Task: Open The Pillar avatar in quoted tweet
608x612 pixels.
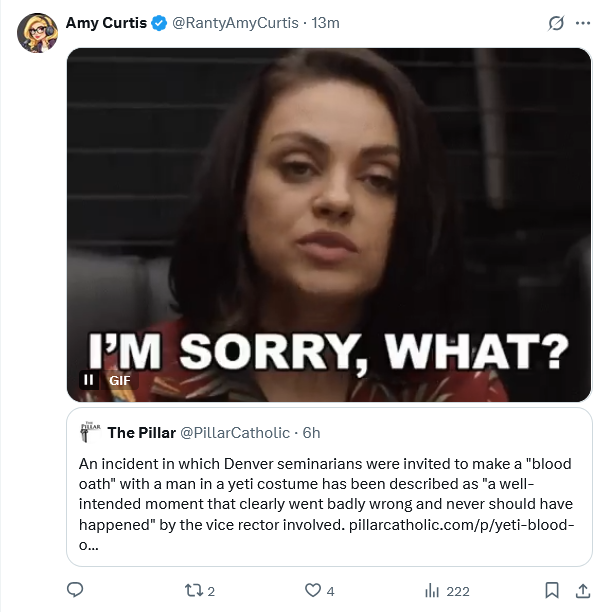Action: pos(91,432)
